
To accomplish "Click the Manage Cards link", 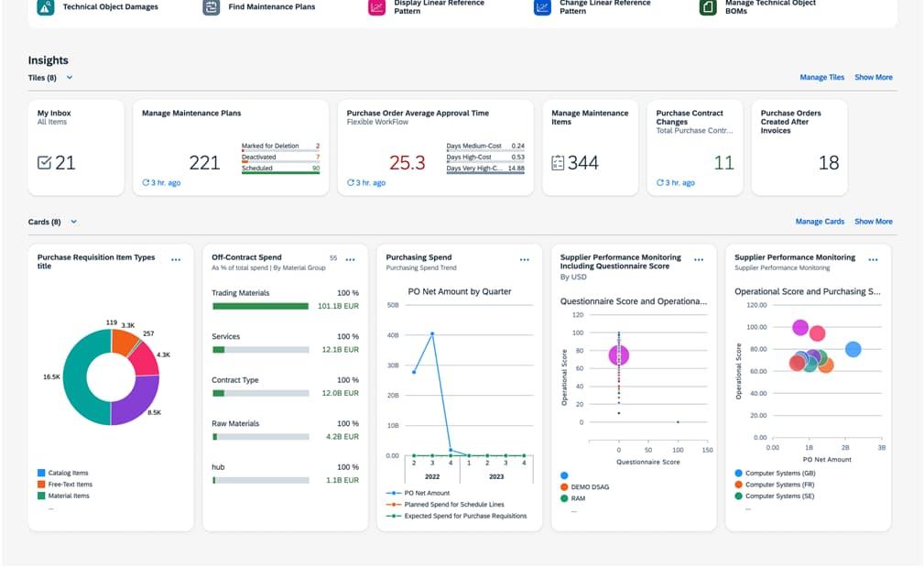I will 820,222.
